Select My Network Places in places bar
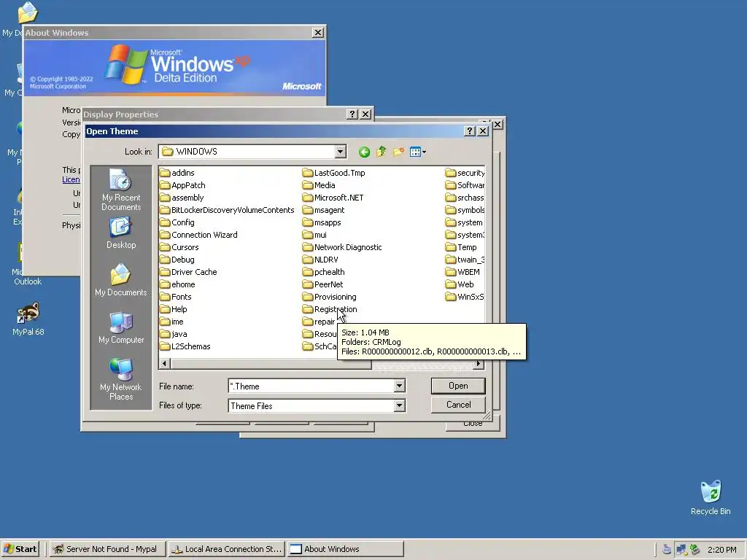The width and height of the screenshot is (747, 560). [121, 379]
